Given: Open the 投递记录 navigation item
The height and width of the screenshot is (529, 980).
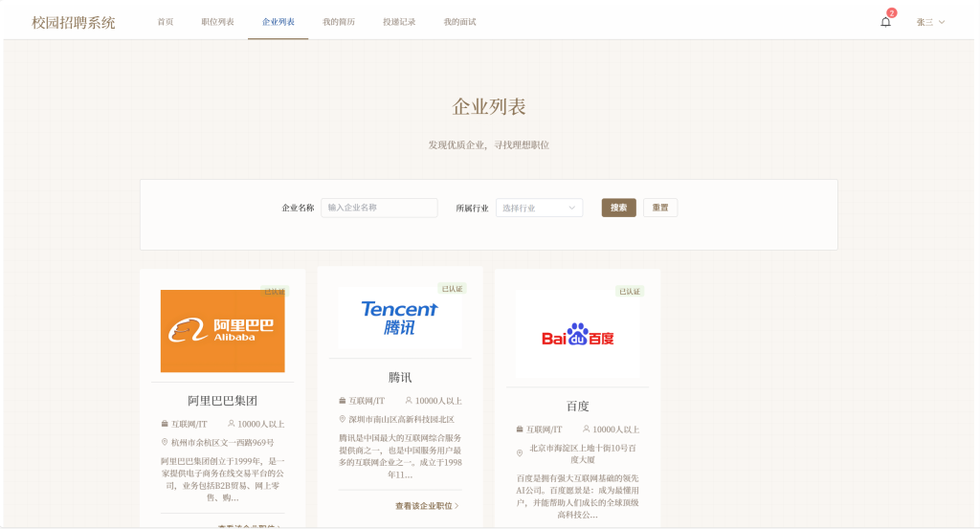Looking at the screenshot, I should pos(399,22).
